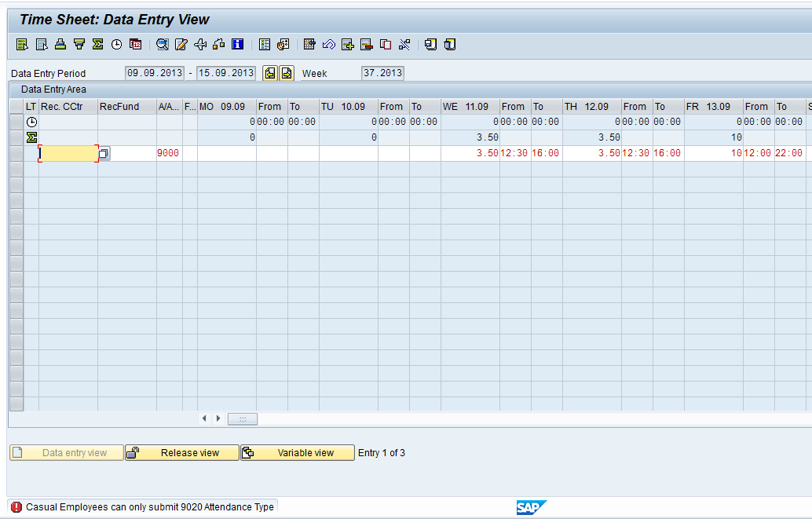Viewport: 812px width, 519px height.
Task: Click the grid import-arrow toolbar icon
Action: 309,45
